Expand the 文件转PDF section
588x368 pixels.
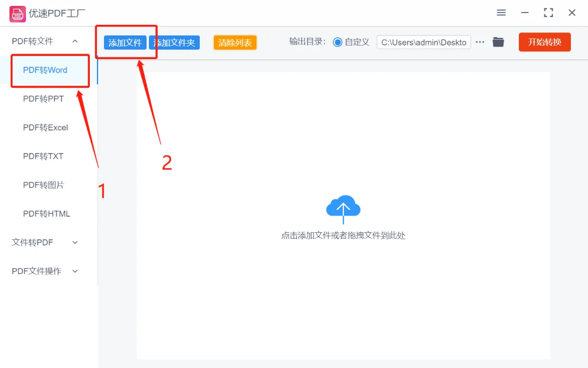pos(75,243)
